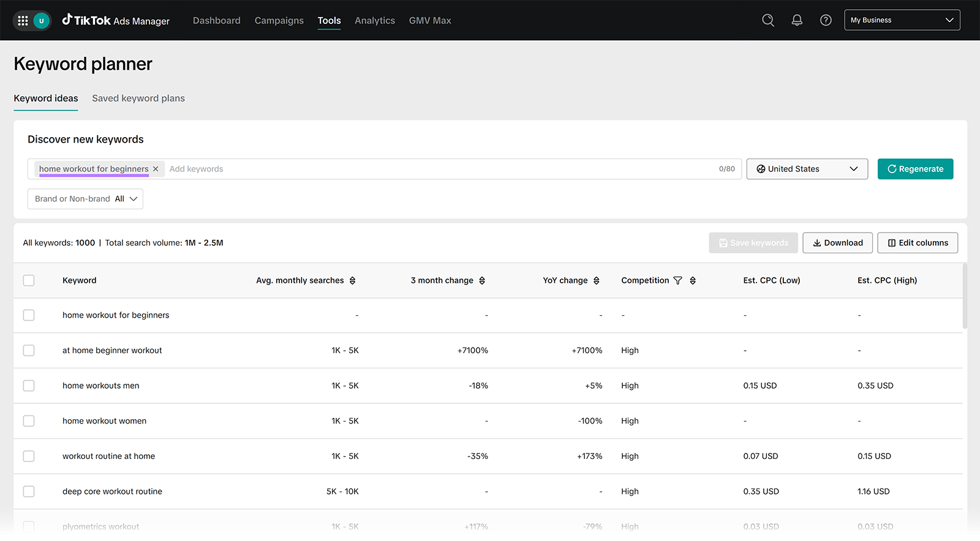Click the '+173%' YoY change value

(589, 456)
